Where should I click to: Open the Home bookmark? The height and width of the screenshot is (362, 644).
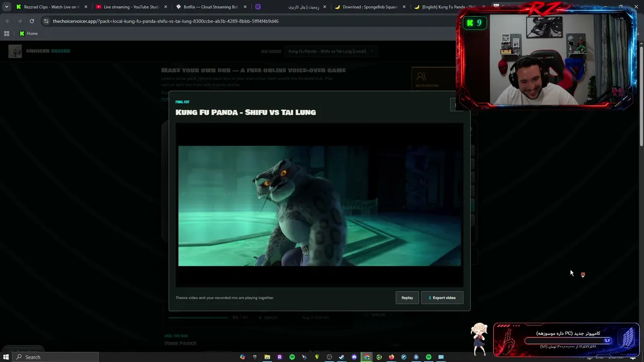(x=29, y=34)
